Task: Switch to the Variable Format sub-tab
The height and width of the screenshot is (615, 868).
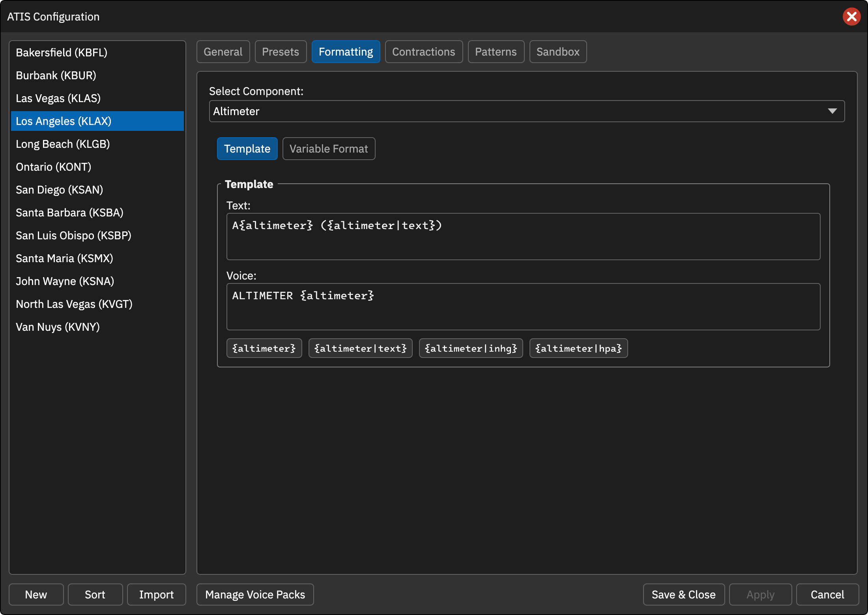Action: click(x=329, y=149)
